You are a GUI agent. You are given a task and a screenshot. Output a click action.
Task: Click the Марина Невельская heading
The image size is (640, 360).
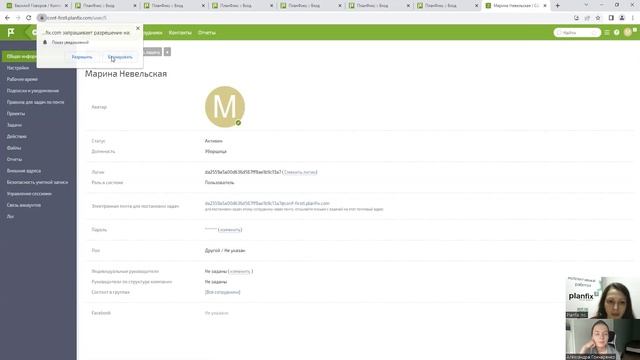click(126, 74)
